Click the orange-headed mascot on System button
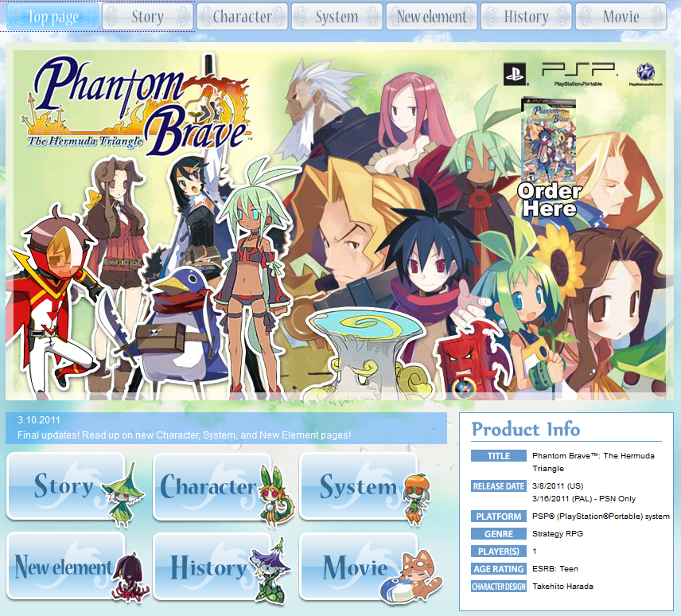The image size is (681, 616). 416,500
